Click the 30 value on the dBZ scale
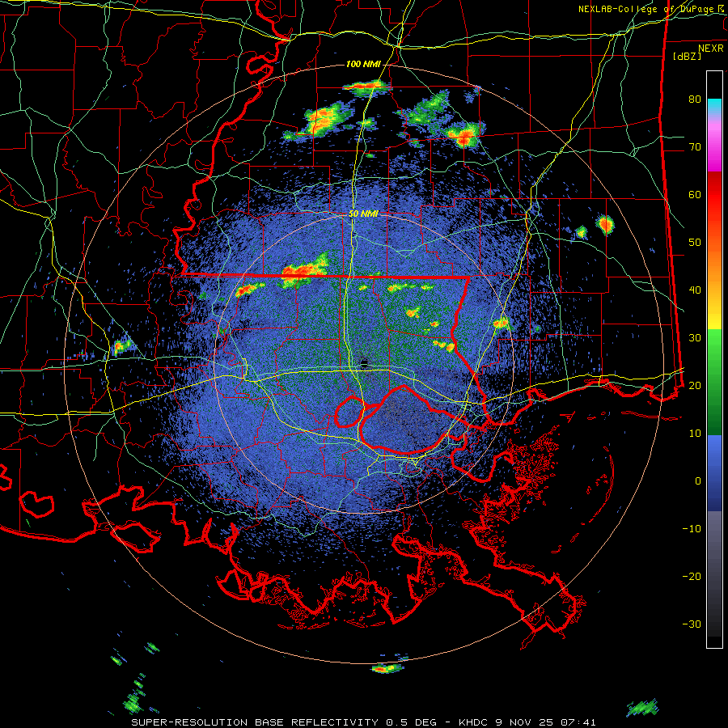 coord(695,337)
